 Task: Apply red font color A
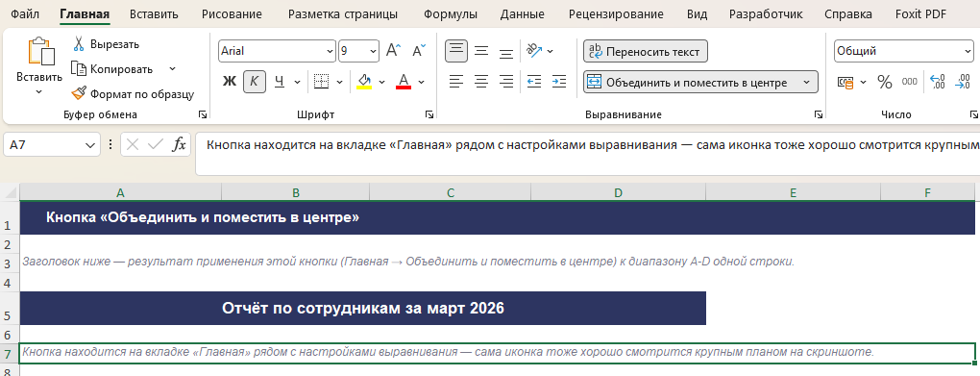click(x=404, y=82)
